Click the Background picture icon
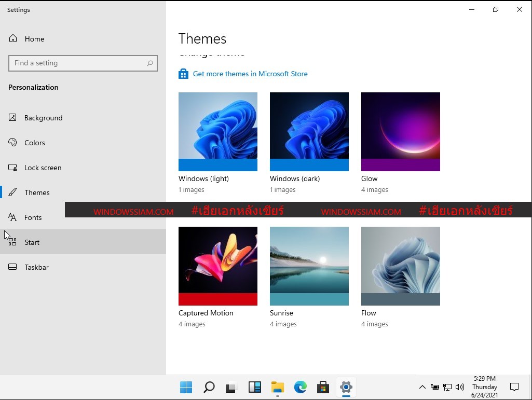 tap(12, 117)
